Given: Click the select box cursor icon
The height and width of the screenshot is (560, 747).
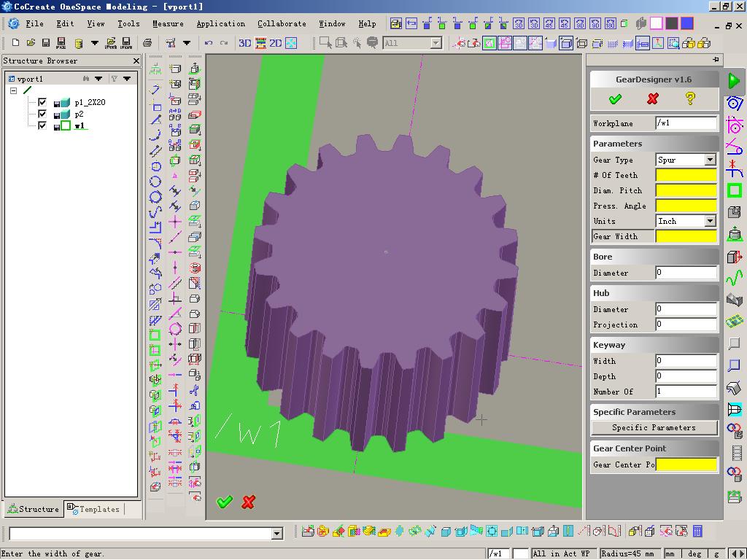Looking at the screenshot, I should pyautogui.click(x=326, y=43).
